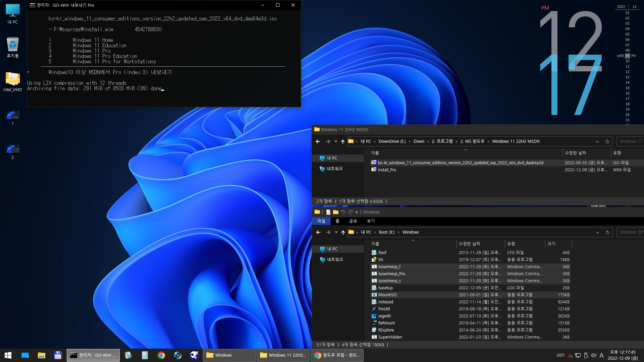Open the quick access toolbar customize dropdown
This screenshot has height=362, width=644.
pos(357,213)
